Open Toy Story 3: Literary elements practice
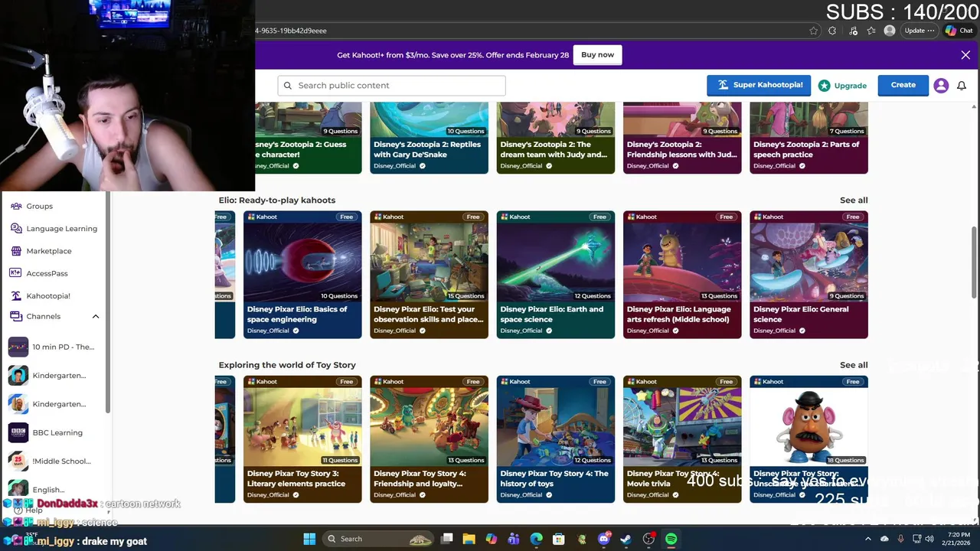Screen dimensions: 980x551 click(302, 439)
